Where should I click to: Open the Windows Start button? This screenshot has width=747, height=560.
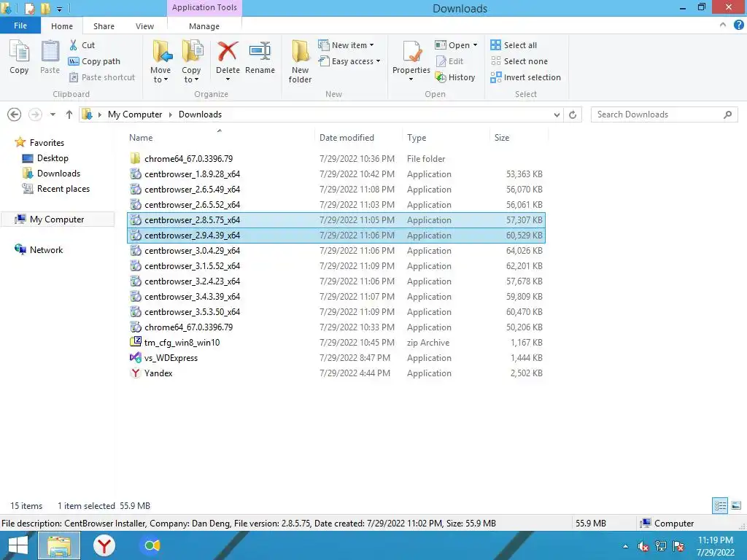coord(18,545)
